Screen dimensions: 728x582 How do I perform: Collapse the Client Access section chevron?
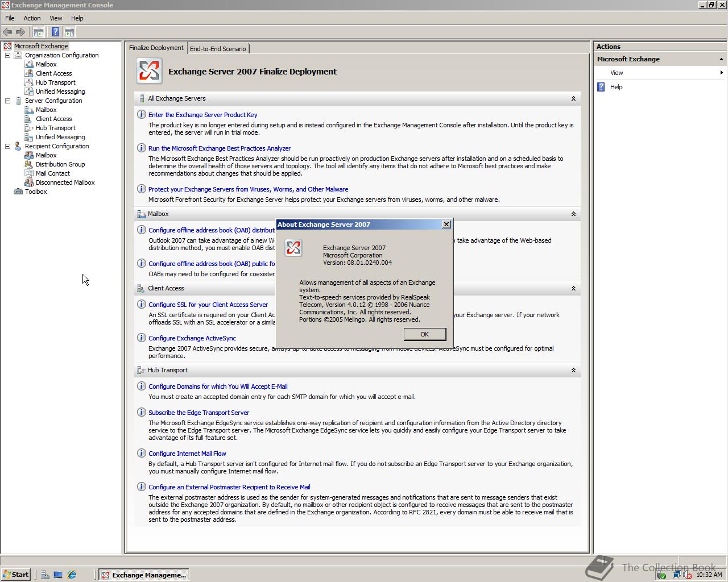[x=573, y=288]
